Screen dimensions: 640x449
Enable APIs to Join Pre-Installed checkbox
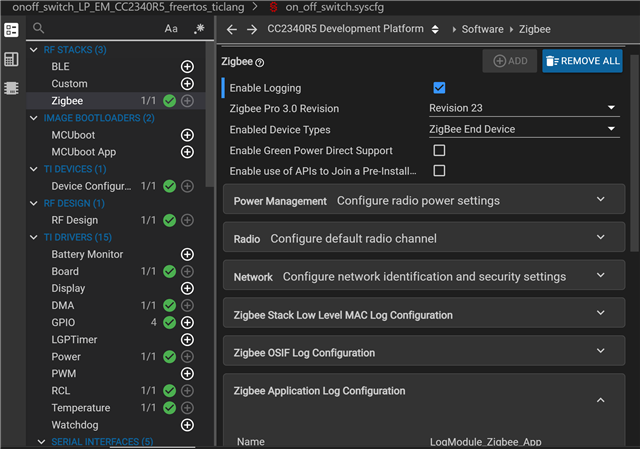tap(439, 171)
